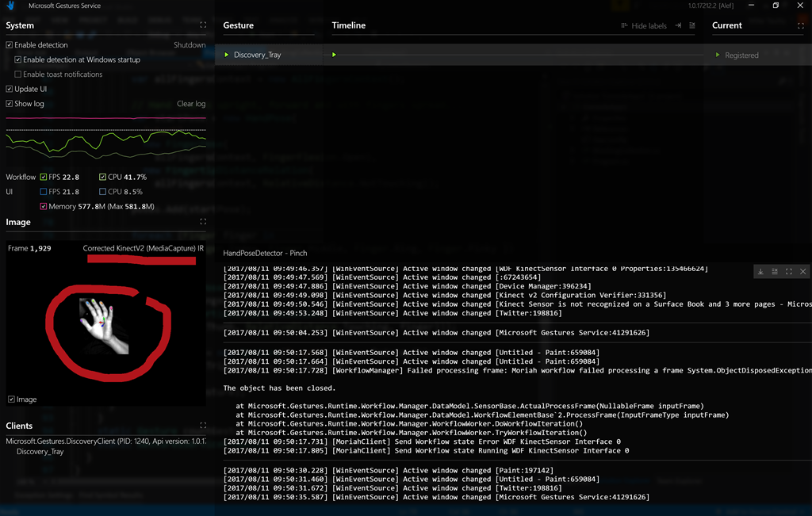This screenshot has width=812, height=516.
Task: Click the 09:50:04.253 Microsoft Gestures Service log line
Action: [437, 333]
